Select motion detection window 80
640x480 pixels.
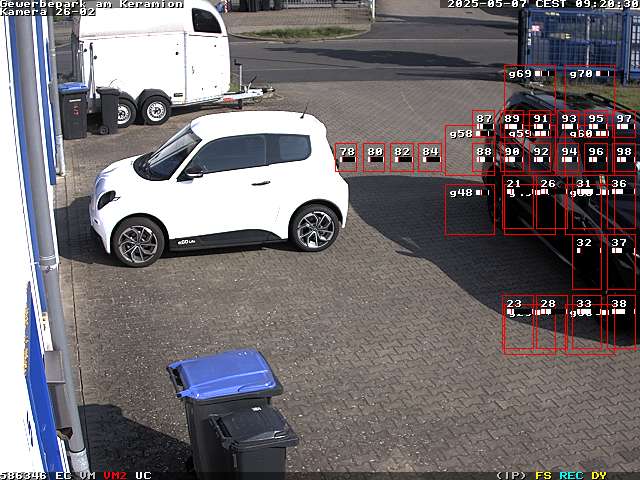(x=374, y=157)
